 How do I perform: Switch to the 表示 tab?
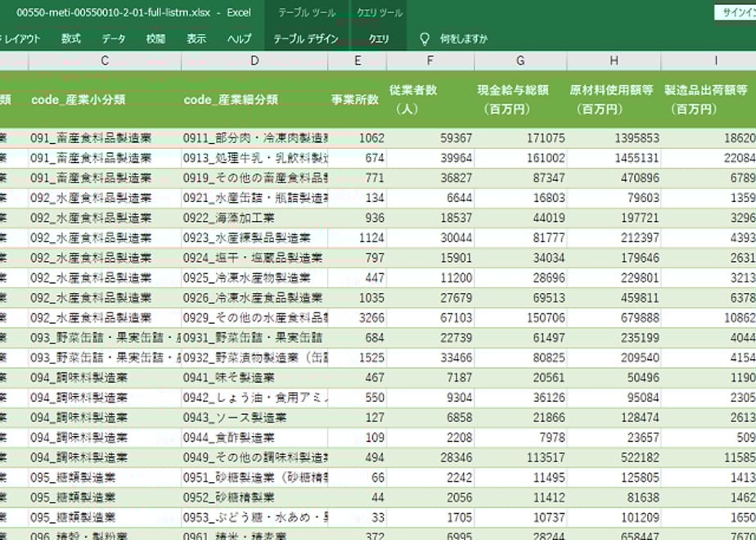[196, 39]
